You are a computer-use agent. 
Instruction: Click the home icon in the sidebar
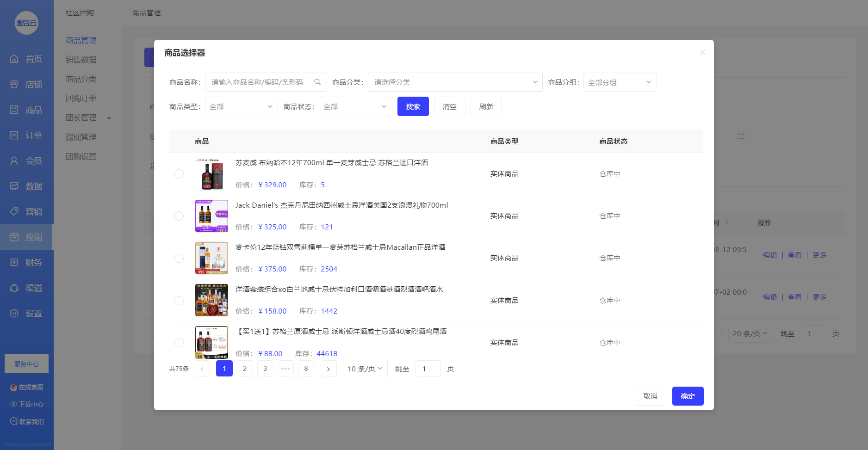(x=14, y=59)
